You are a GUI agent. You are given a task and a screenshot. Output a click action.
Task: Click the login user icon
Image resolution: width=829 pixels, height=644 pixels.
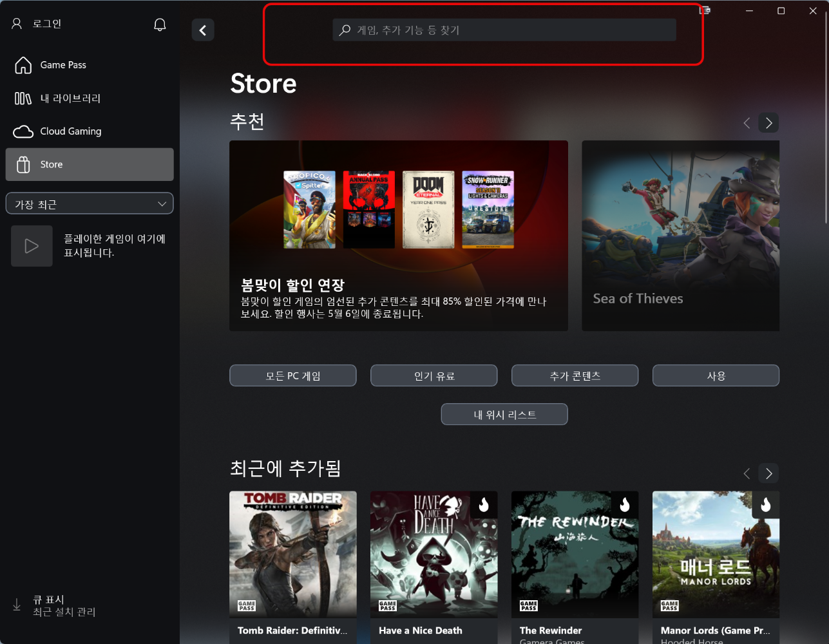17,24
